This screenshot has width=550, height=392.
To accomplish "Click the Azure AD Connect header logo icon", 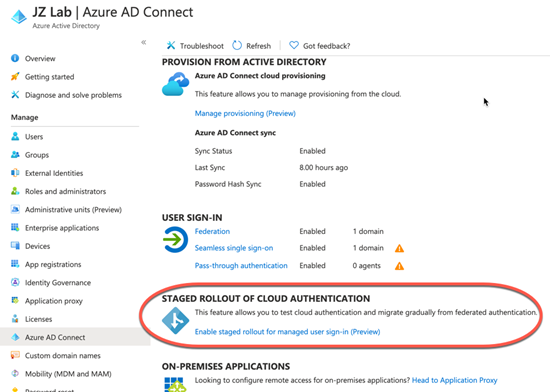I will [19, 16].
